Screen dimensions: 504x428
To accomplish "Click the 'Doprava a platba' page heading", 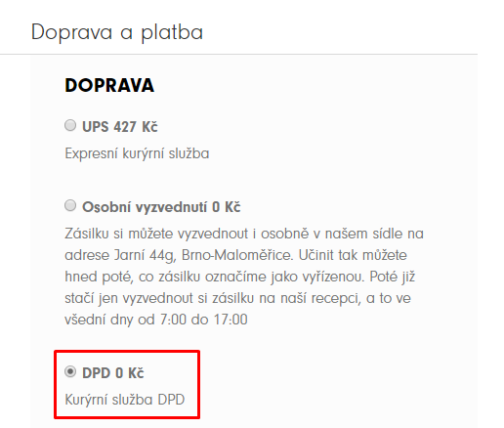I will tap(117, 32).
